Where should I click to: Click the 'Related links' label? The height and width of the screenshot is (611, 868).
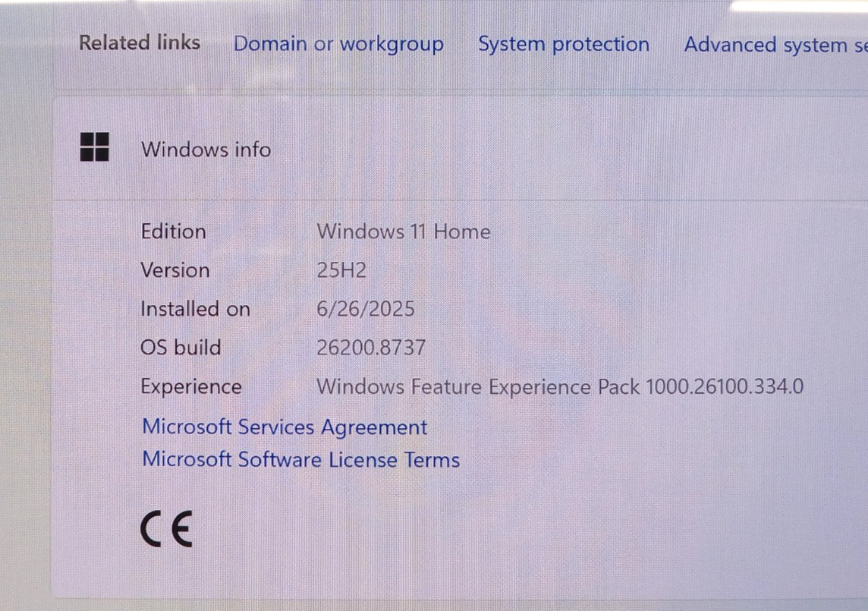pos(140,43)
